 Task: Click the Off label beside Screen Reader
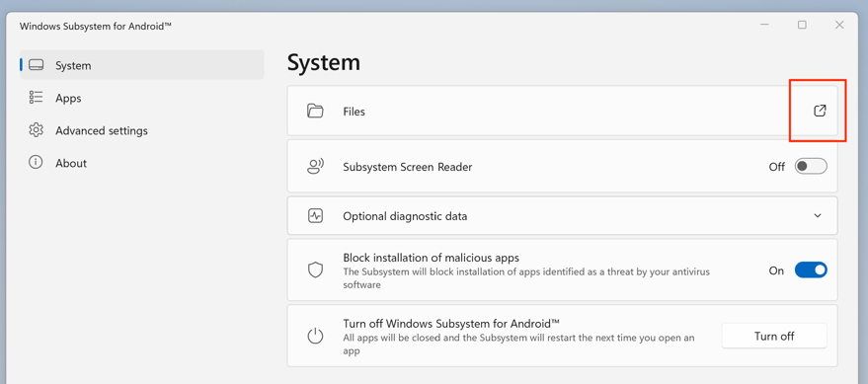click(777, 167)
